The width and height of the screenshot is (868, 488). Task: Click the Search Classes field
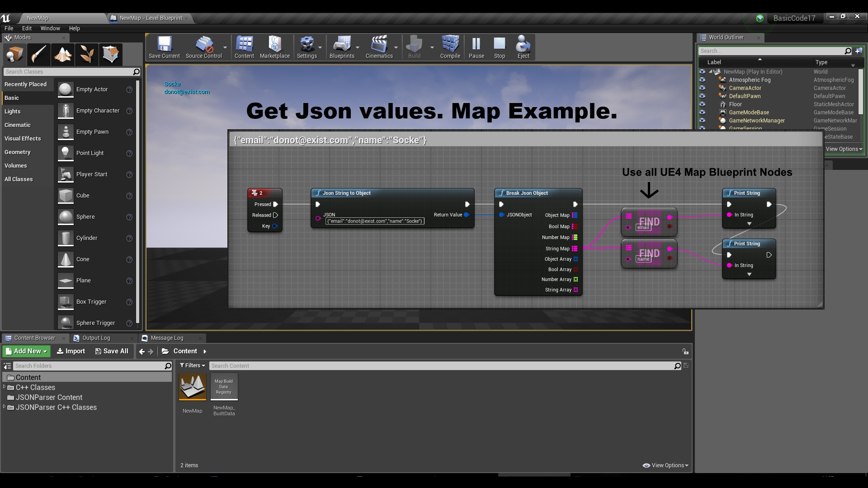[71, 72]
